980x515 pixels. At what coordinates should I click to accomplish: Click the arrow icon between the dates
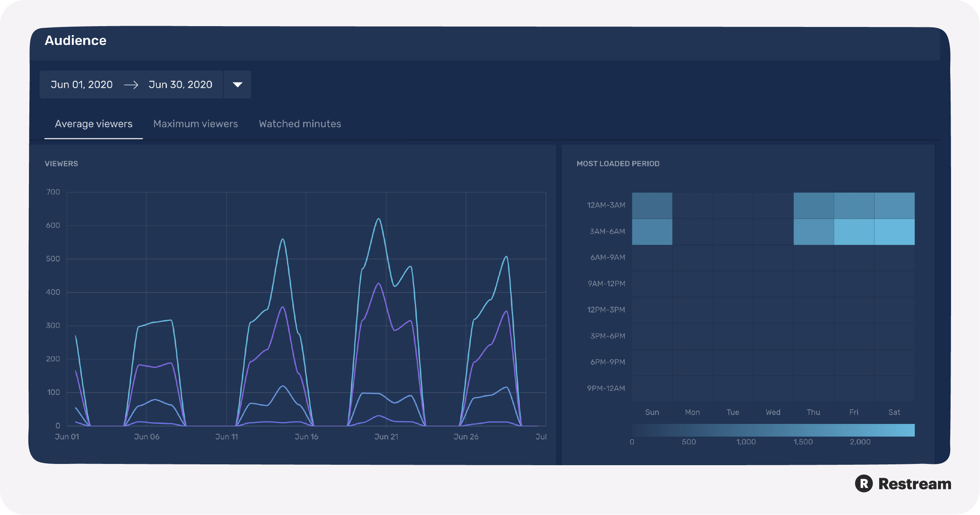tap(131, 85)
